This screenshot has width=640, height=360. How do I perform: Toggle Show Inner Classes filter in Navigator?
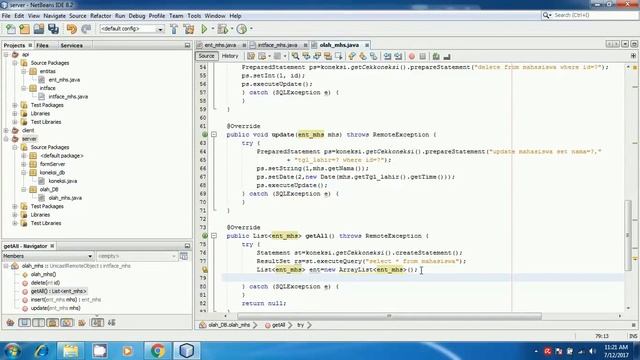[x=67, y=322]
